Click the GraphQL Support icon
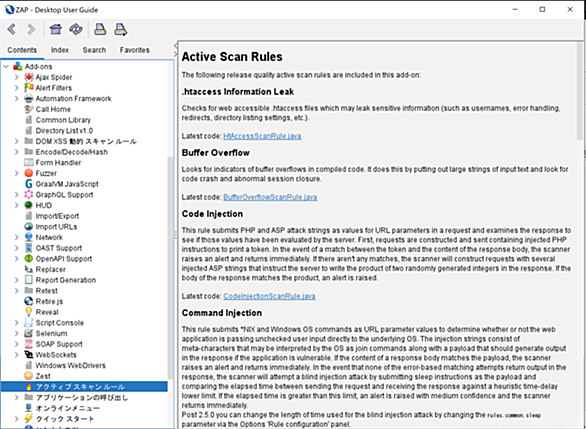Image resolution: width=586 pixels, height=429 pixels. 29,195
